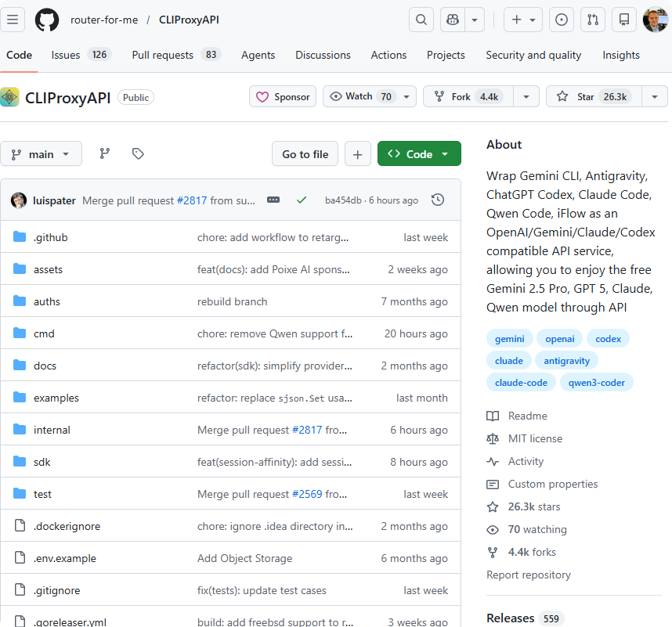This screenshot has width=672, height=627.
Task: Expand the Star lists dropdown arrow
Action: (655, 97)
